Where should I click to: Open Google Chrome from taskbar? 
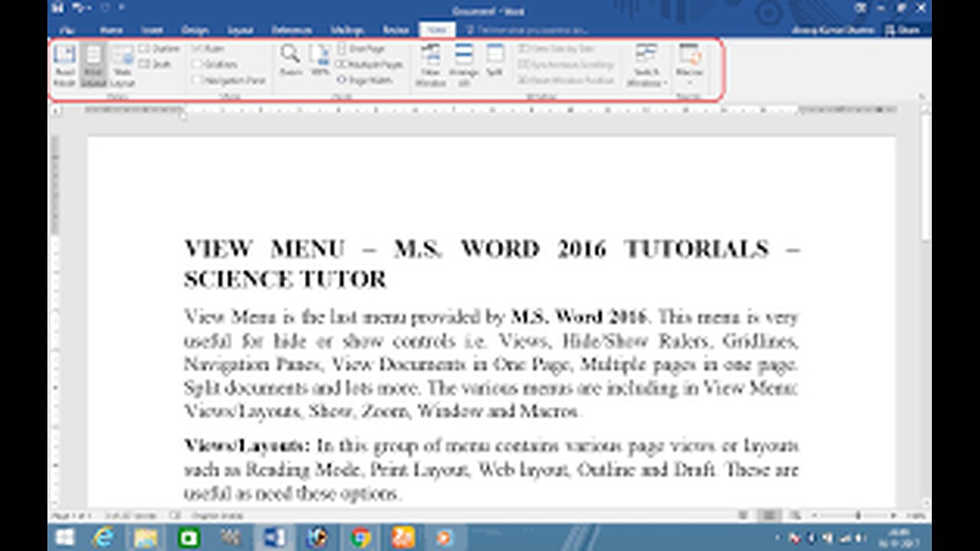361,537
